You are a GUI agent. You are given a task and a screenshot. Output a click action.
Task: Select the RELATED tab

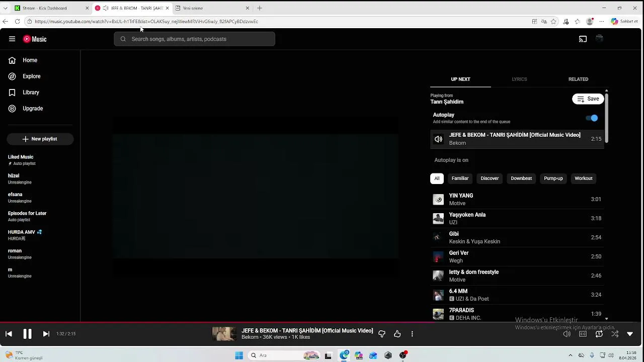pyautogui.click(x=578, y=79)
